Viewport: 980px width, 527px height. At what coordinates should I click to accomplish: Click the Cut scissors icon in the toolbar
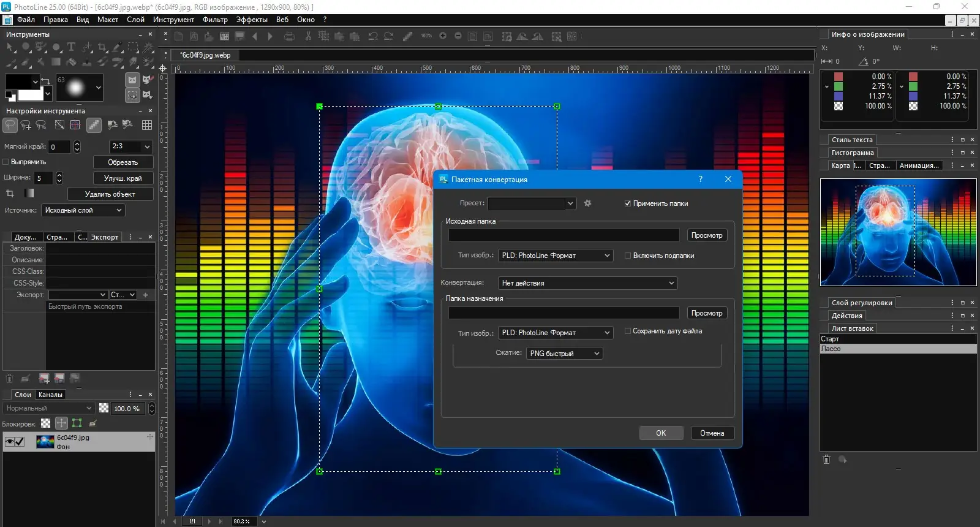(308, 37)
